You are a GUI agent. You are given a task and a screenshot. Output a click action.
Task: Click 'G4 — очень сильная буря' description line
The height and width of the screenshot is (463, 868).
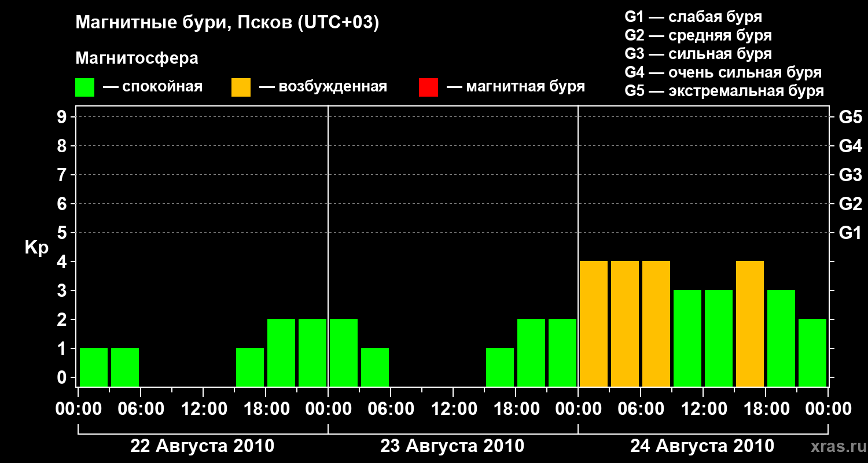coord(723,72)
